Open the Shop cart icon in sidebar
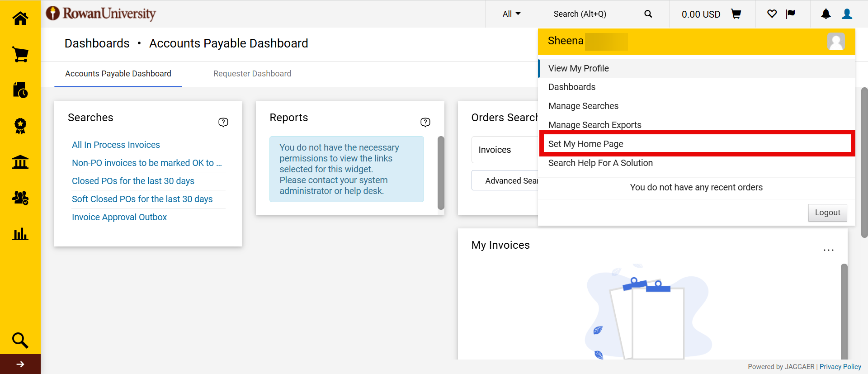 20,55
